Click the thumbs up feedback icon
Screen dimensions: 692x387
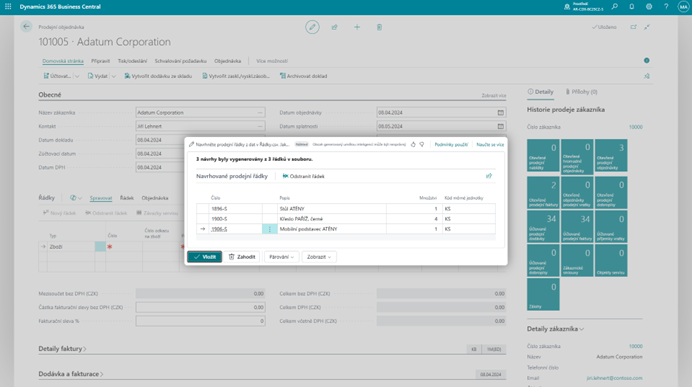click(x=413, y=144)
